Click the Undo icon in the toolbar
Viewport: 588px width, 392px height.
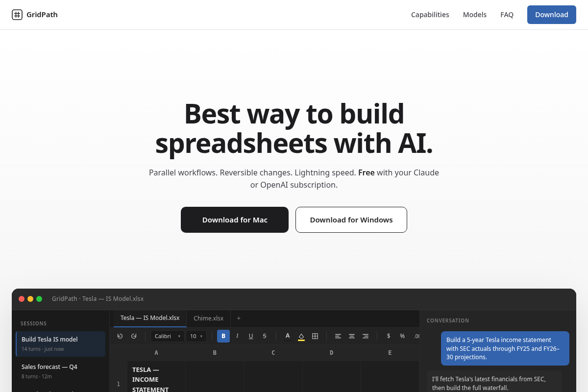click(120, 336)
